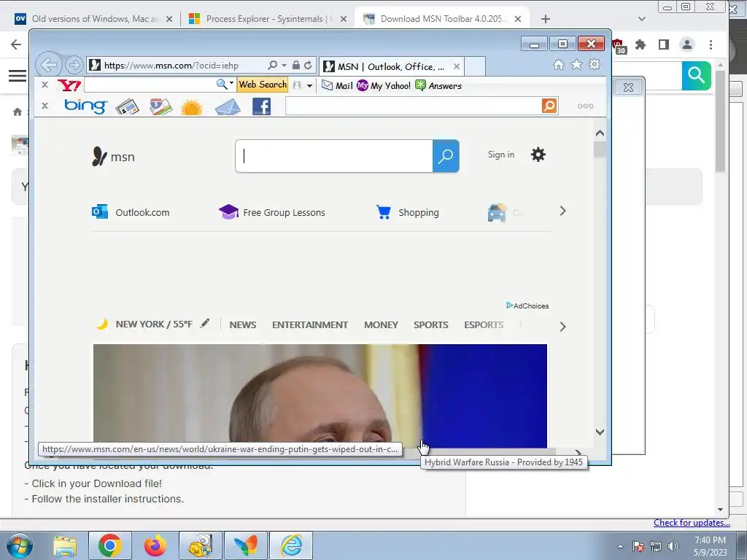747x560 pixels.
Task: Open Firefox from taskbar
Action: (x=155, y=545)
